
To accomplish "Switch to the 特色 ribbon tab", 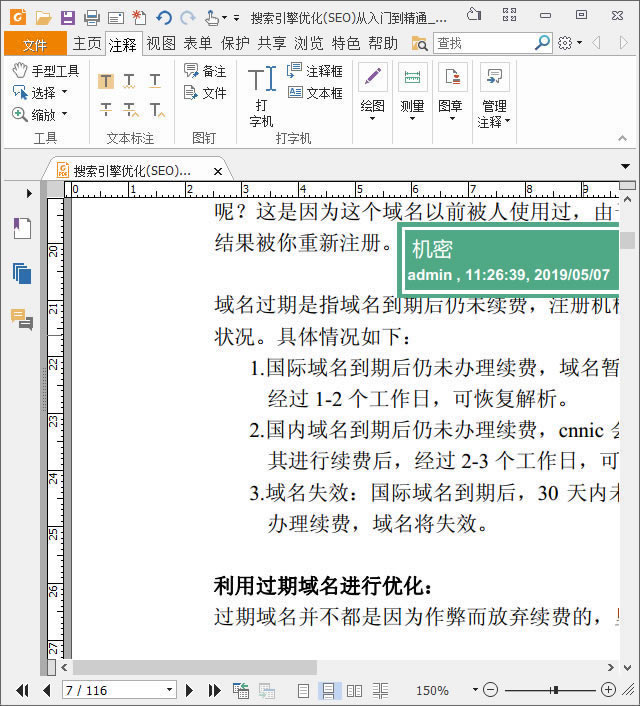I will point(346,44).
